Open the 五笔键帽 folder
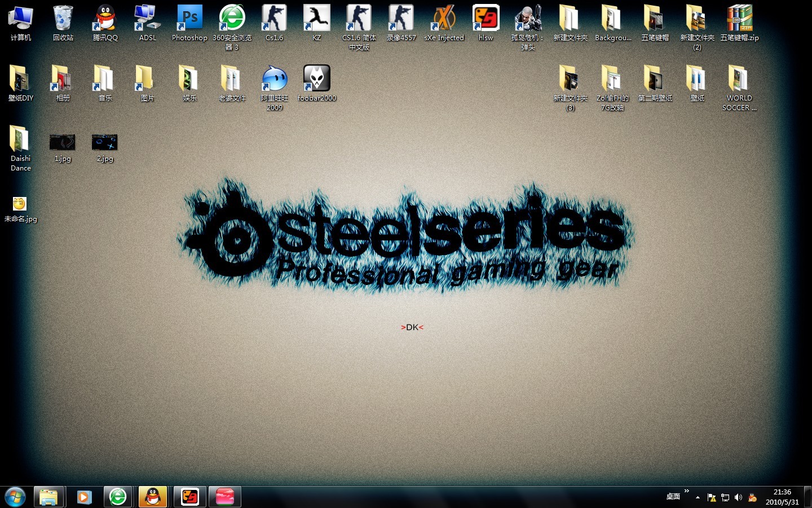The height and width of the screenshot is (508, 812). tap(655, 24)
